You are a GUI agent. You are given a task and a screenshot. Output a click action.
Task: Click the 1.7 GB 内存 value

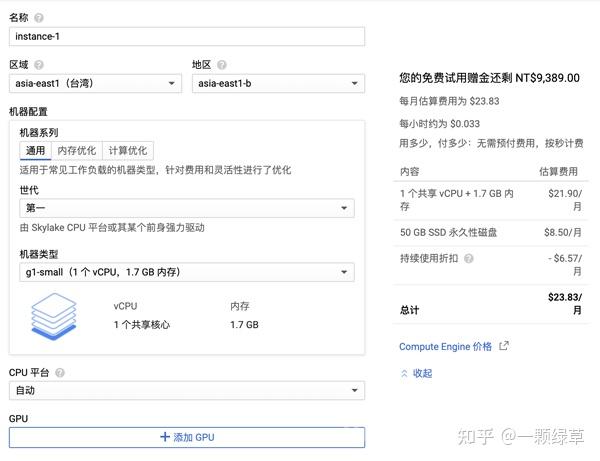[x=244, y=325]
